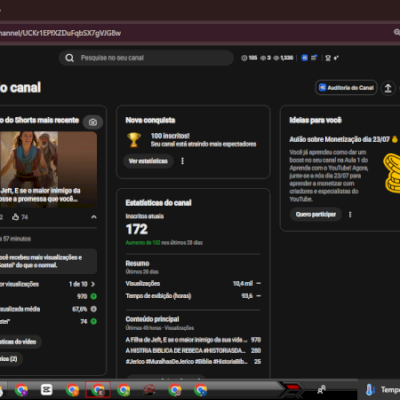Open the 1 de 10 ranking arrow
Screen dimensions: 400x400
93,284
